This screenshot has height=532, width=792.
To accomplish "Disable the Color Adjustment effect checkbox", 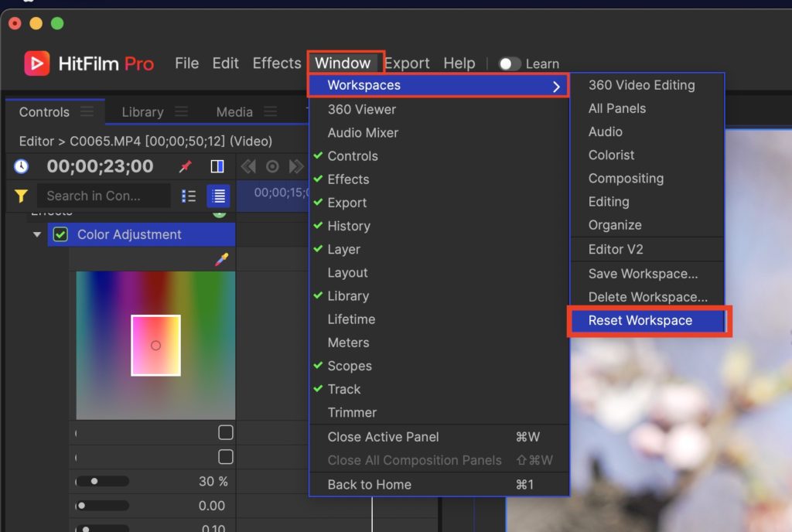I will pos(60,234).
